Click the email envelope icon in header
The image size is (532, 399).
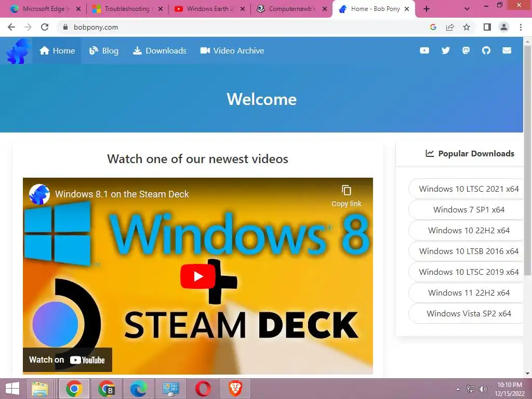pos(507,50)
